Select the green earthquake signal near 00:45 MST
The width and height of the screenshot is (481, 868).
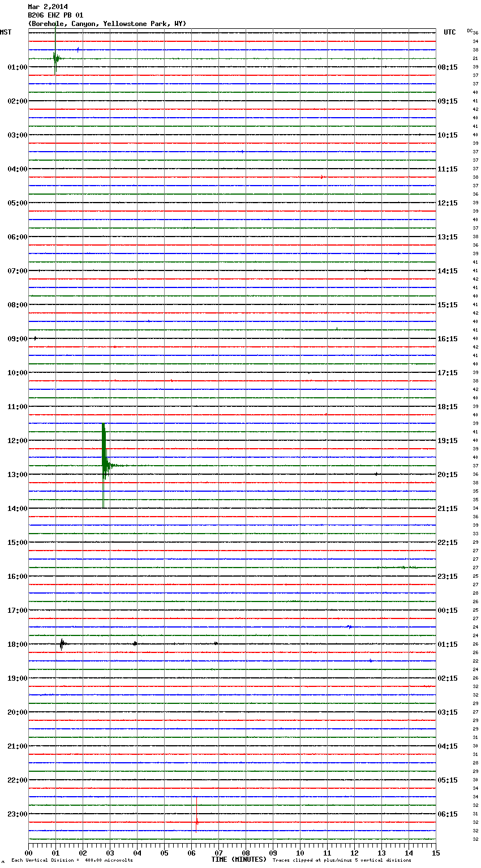(55, 58)
